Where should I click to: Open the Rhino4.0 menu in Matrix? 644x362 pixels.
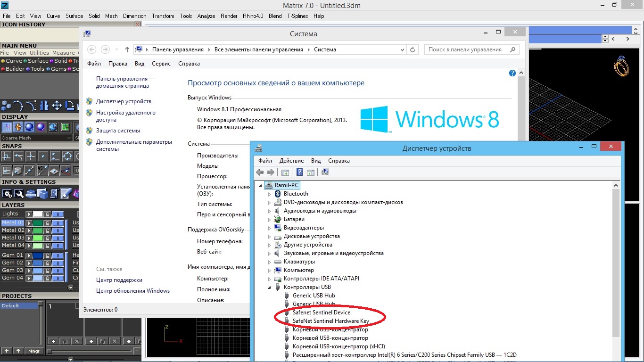pyautogui.click(x=253, y=16)
